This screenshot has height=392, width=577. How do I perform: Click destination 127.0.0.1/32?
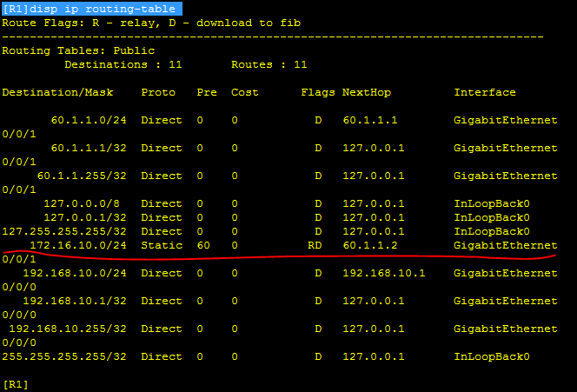85,217
